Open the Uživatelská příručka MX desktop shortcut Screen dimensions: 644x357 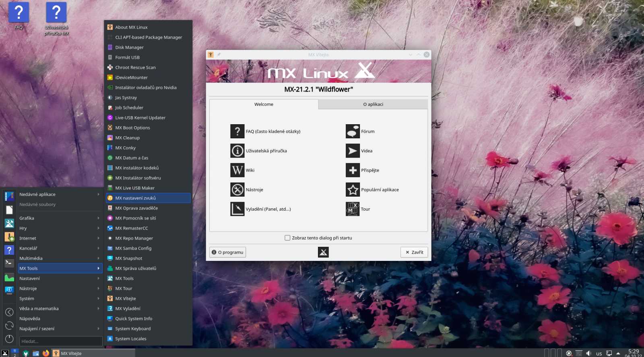56,19
